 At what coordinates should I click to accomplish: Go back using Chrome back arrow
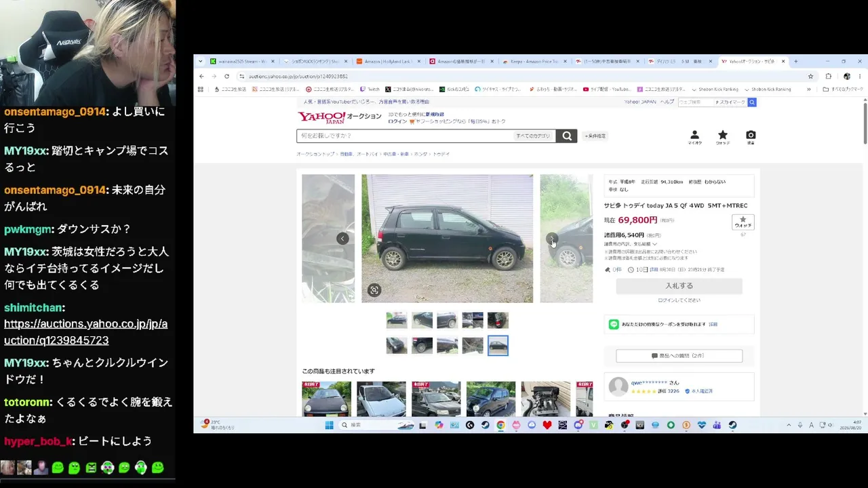(x=201, y=77)
